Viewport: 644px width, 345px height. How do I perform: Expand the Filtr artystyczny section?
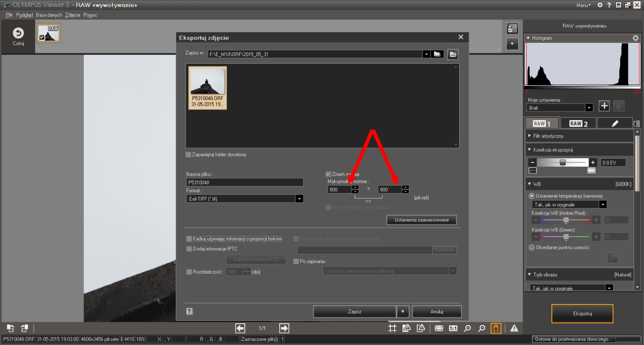pyautogui.click(x=530, y=136)
